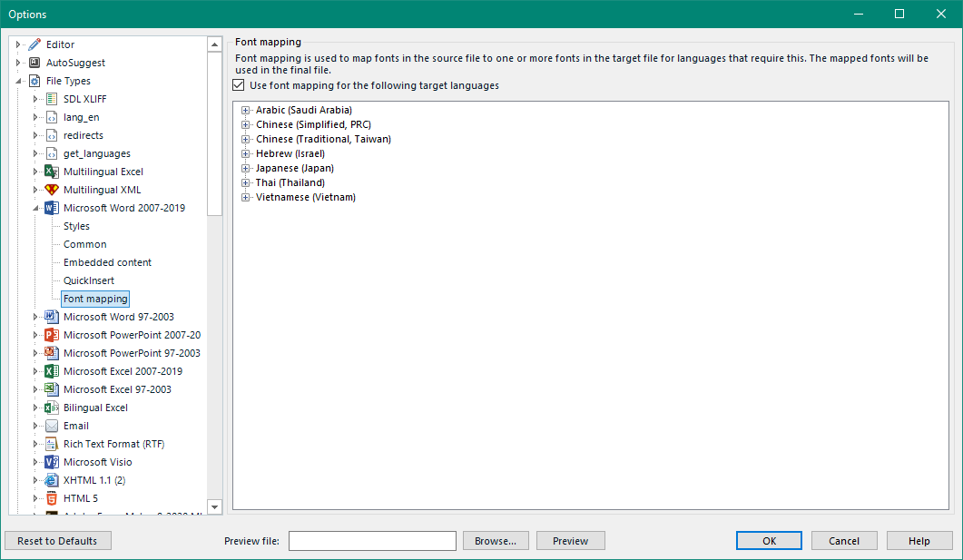Select the Font mapping tree item
Image resolution: width=963 pixels, height=560 pixels.
coord(95,299)
